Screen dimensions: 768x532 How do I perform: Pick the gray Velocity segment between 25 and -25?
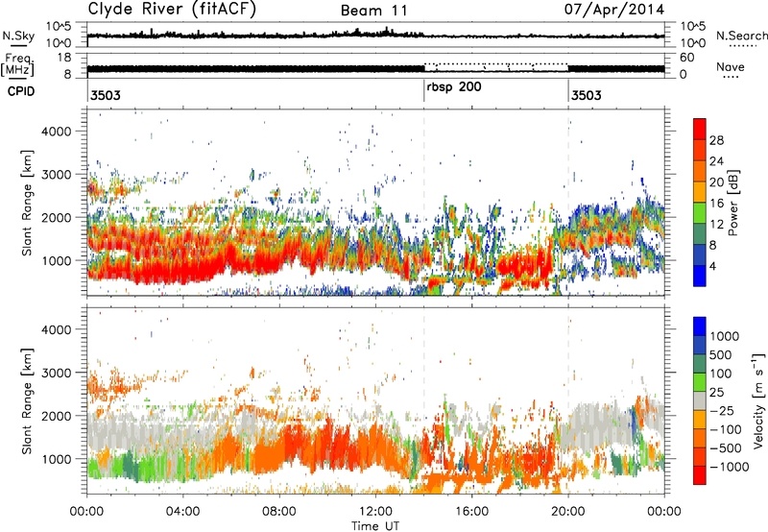coord(700,400)
